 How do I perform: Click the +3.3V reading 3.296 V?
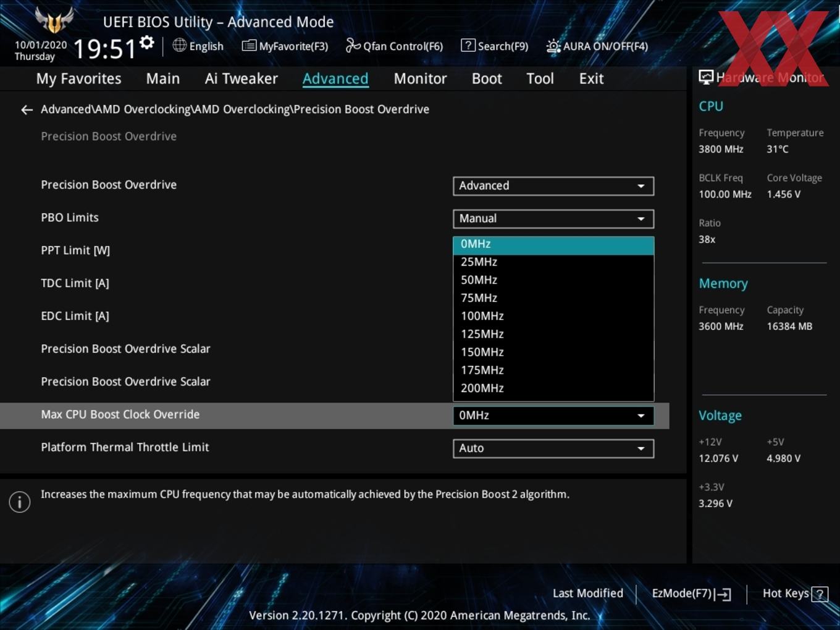click(715, 504)
